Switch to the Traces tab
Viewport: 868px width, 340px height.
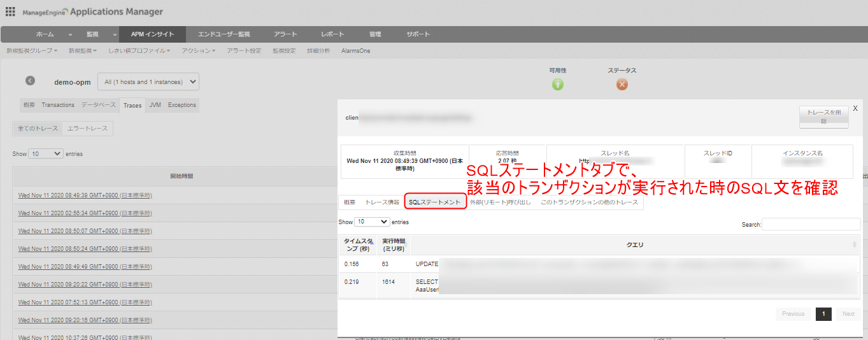[132, 105]
